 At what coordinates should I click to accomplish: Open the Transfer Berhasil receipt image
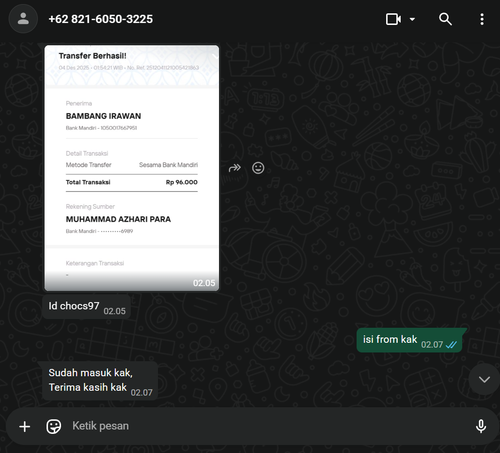[132, 168]
